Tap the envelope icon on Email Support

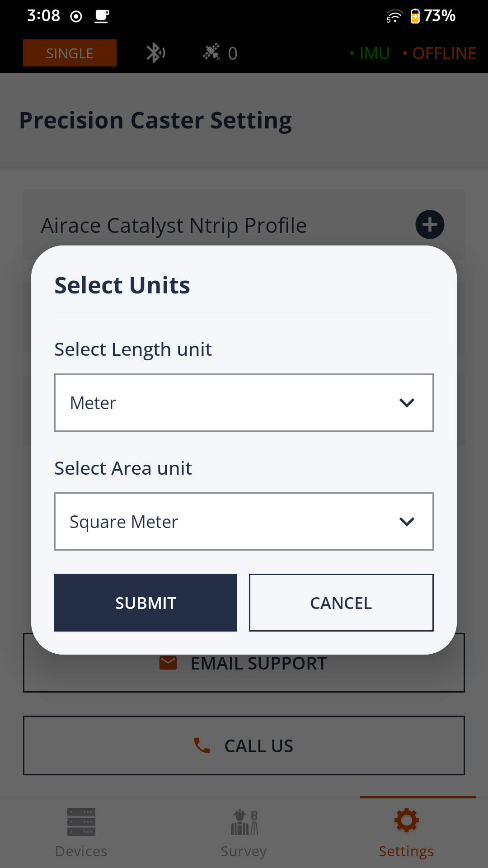[168, 663]
